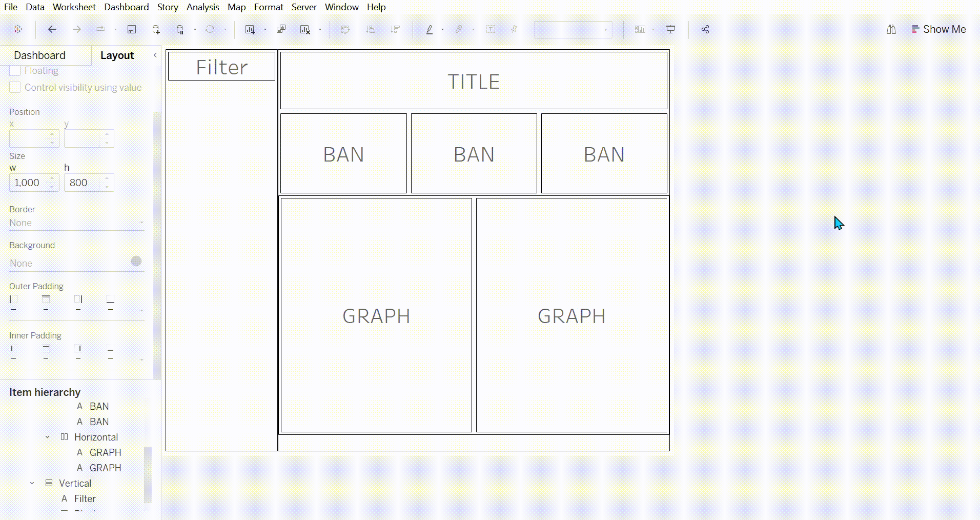980x520 pixels.
Task: Select Vertical item in Item hierarchy
Action: pyautogui.click(x=75, y=484)
